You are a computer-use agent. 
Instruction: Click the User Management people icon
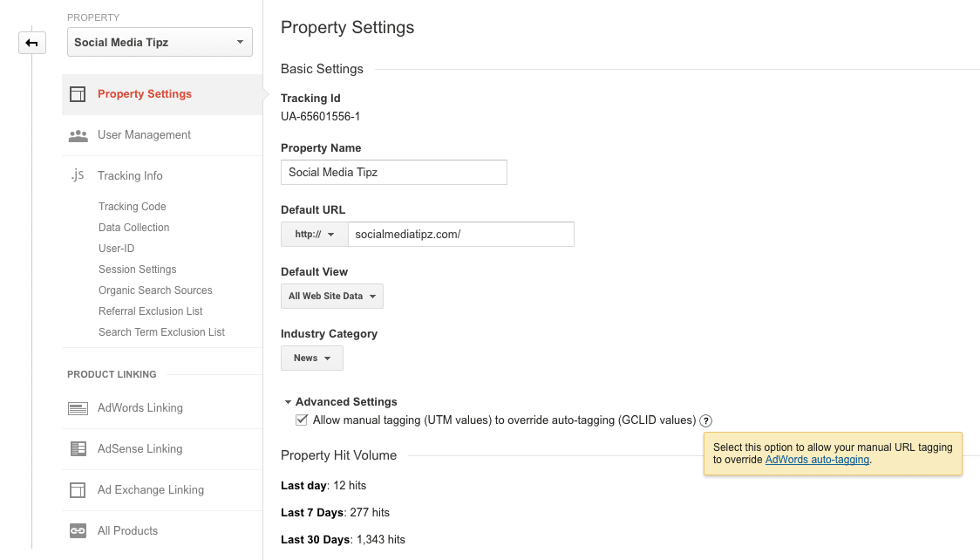[x=78, y=135]
